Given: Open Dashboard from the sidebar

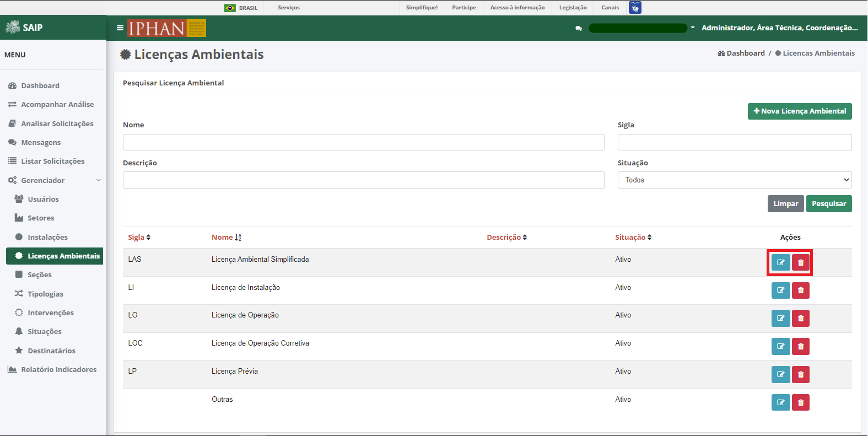Looking at the screenshot, I should pos(40,85).
